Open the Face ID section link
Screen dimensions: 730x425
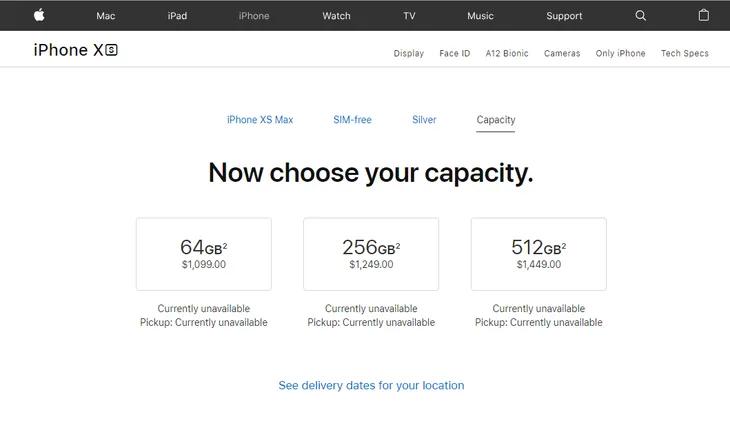coord(455,54)
